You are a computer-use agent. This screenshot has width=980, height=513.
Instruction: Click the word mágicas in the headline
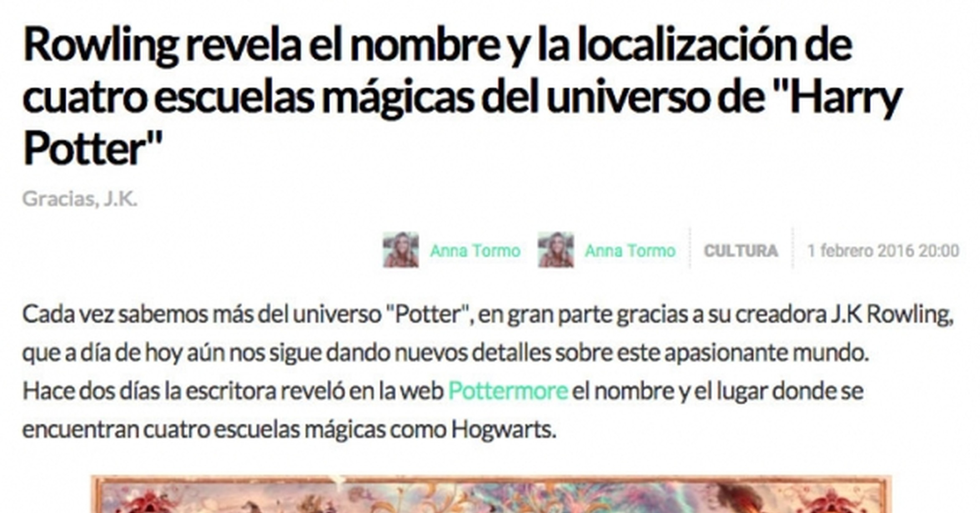click(x=398, y=99)
